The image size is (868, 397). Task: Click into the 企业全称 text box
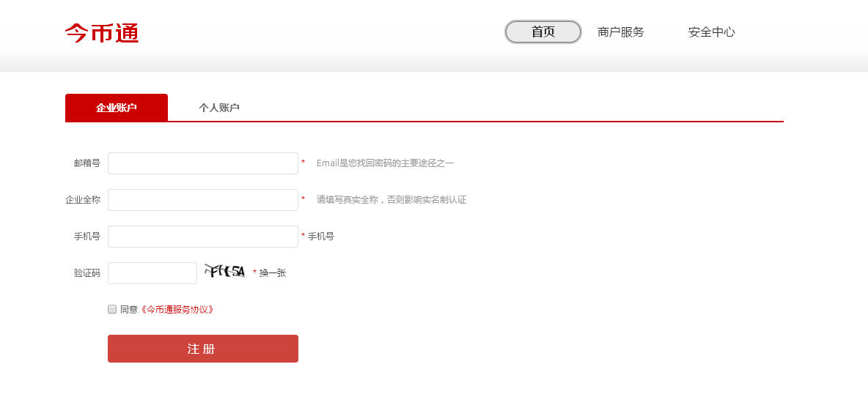coord(203,200)
